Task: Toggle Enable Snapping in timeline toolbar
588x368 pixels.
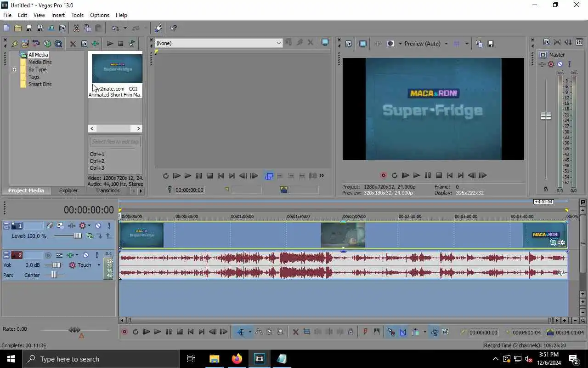Action: tap(391, 332)
